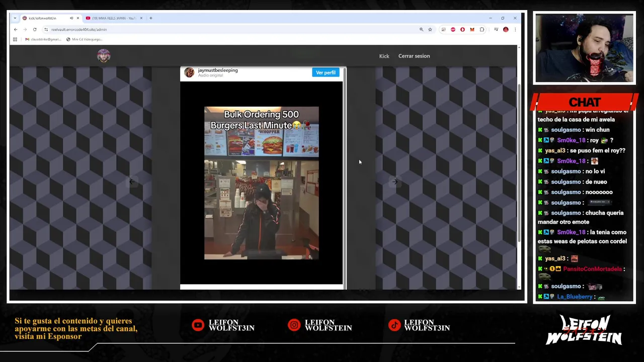Open the Adblock Plus extension icon
Screen dimensions: 644x362
[453, 30]
